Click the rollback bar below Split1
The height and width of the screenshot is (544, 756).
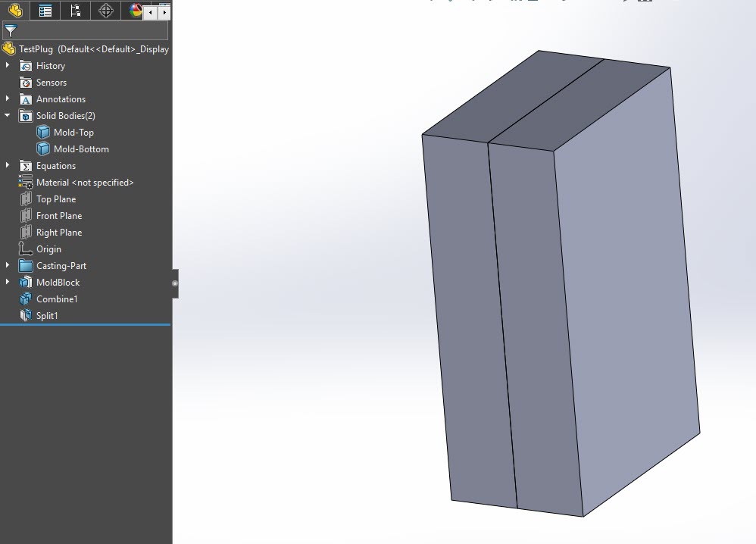tap(86, 324)
